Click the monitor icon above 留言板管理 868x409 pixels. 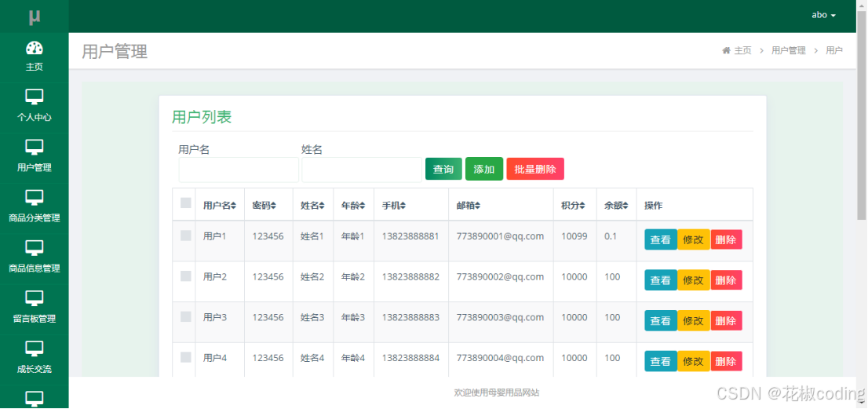click(35, 299)
